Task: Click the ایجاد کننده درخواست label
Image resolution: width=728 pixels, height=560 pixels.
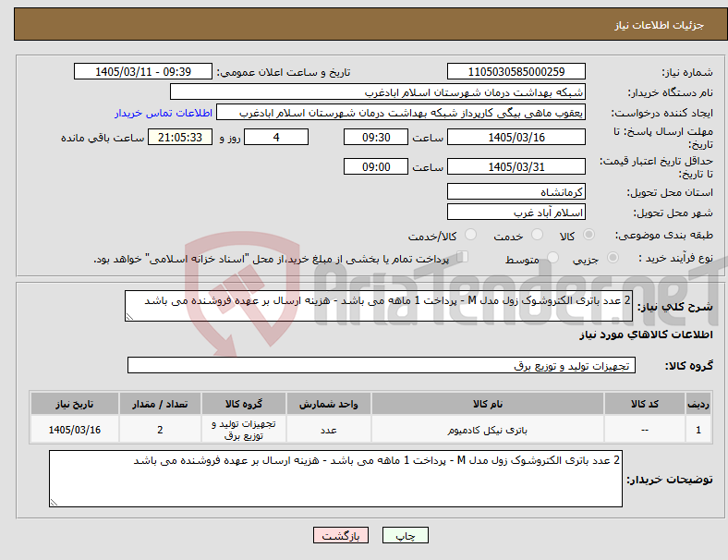Action: (x=662, y=113)
